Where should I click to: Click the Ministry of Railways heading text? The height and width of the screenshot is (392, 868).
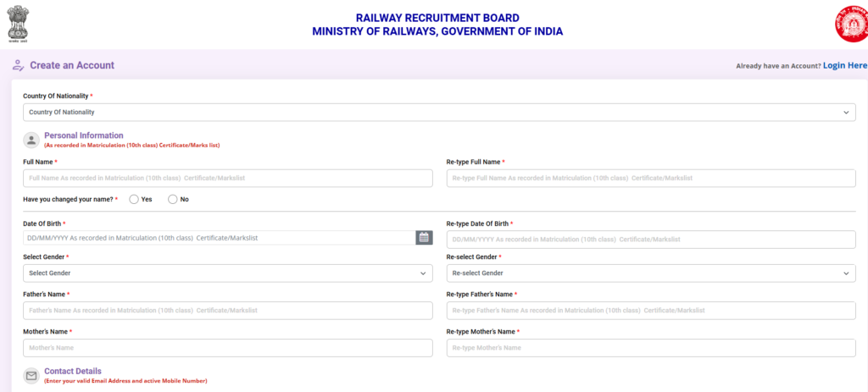(x=437, y=31)
